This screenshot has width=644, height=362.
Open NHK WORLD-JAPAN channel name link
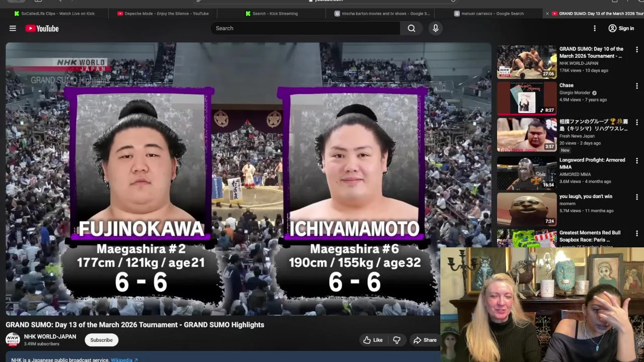pos(50,336)
